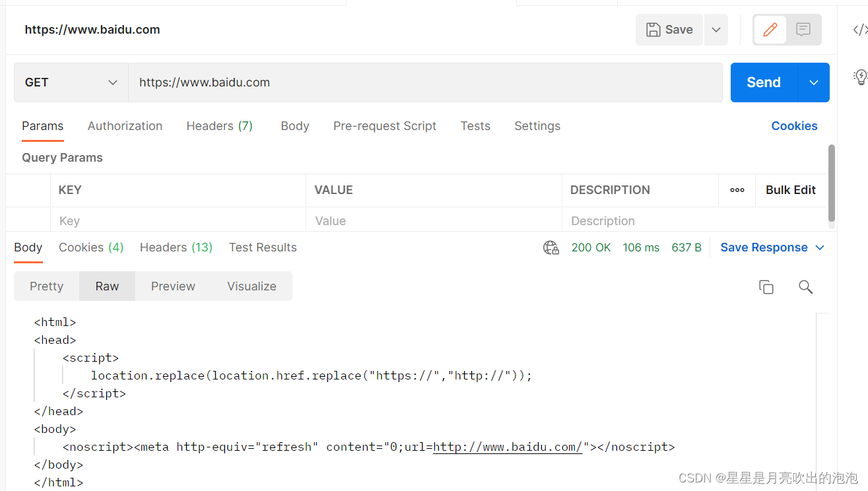Expand the Send button arrow dropdown
The width and height of the screenshot is (868, 491).
[x=814, y=82]
